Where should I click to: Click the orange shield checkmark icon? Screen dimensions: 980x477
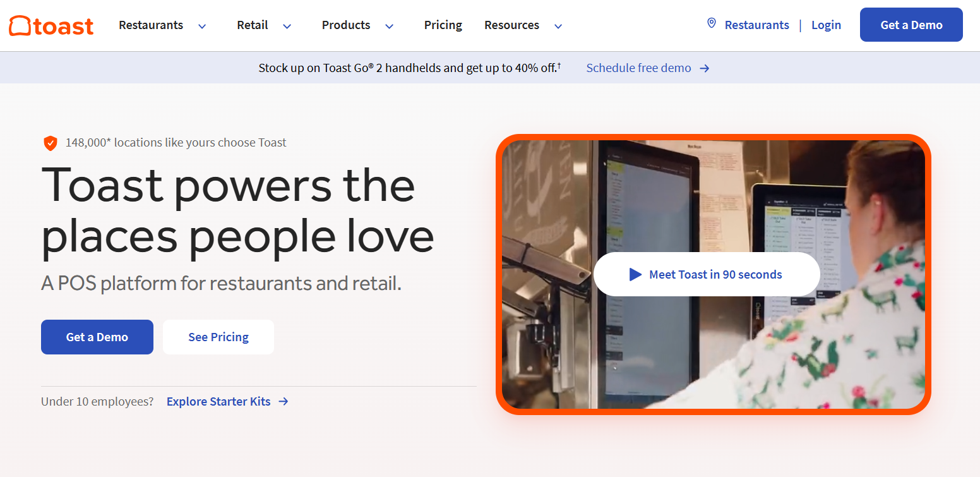pyautogui.click(x=51, y=143)
